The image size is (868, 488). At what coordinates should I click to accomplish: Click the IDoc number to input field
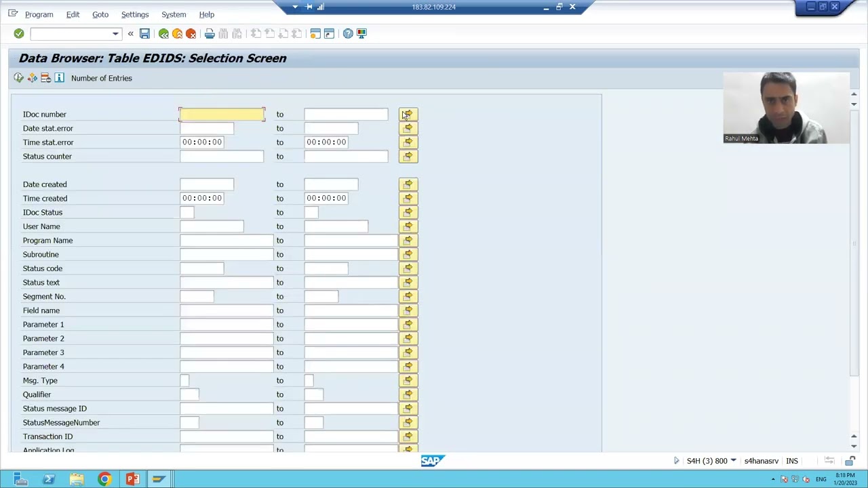click(x=346, y=114)
